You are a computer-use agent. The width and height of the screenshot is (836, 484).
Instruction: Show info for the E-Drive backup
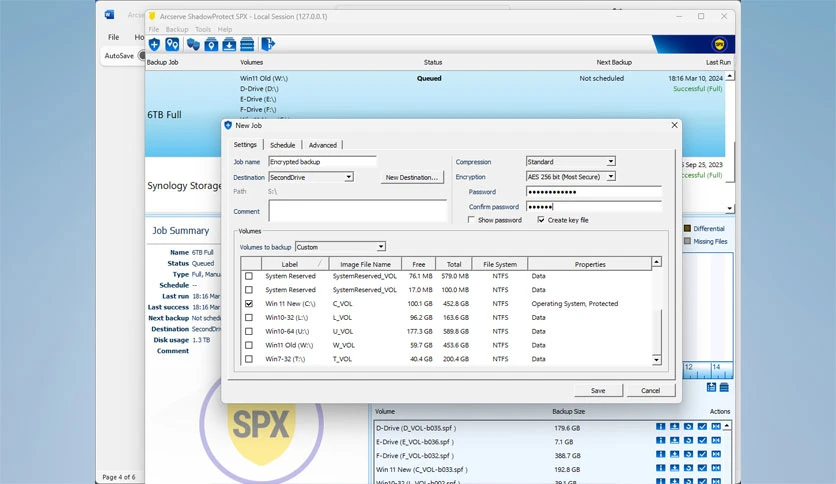(661, 440)
